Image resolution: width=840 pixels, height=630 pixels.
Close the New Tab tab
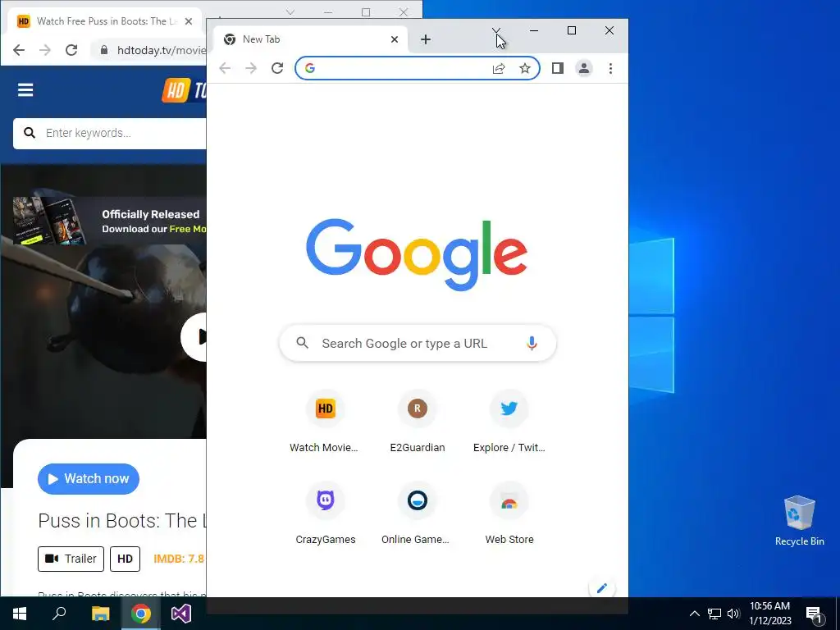[x=395, y=39]
